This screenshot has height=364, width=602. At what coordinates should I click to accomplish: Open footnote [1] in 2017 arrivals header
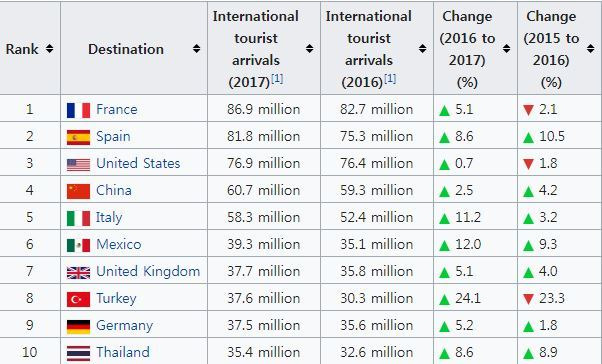point(277,79)
